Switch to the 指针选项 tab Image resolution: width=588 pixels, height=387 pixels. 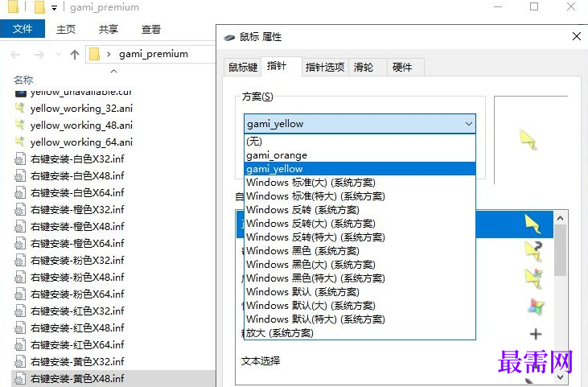click(x=325, y=67)
